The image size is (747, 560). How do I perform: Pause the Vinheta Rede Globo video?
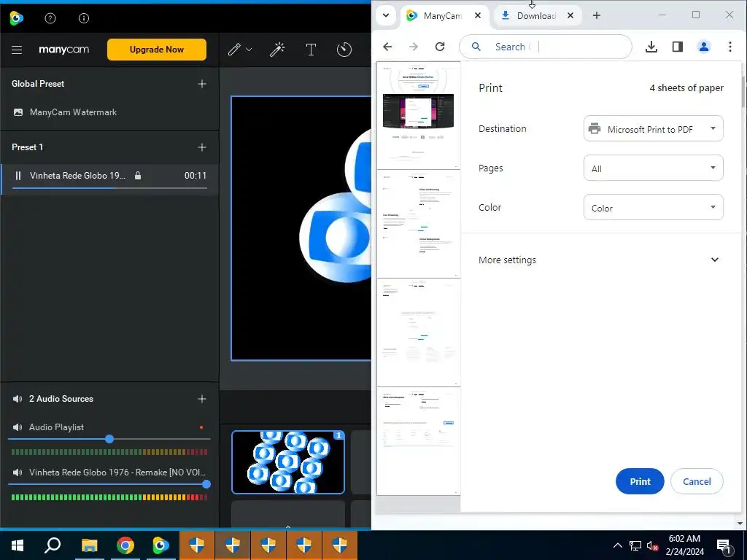[x=18, y=176]
